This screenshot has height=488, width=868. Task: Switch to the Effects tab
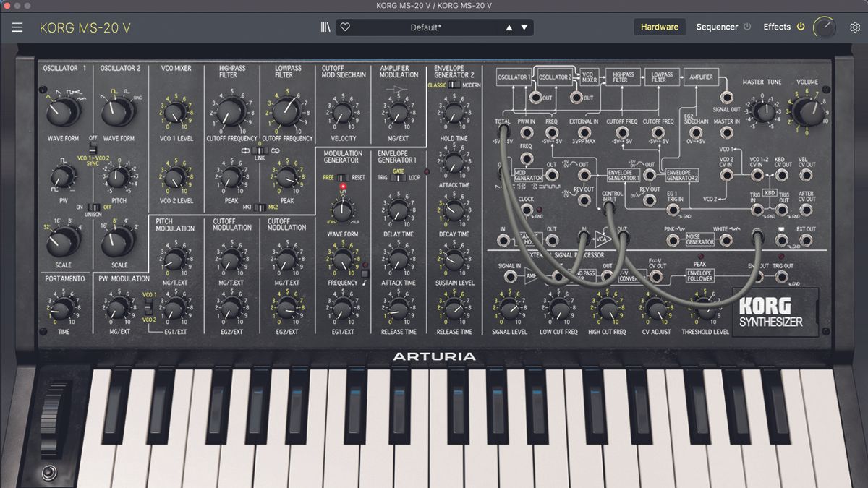coord(778,27)
